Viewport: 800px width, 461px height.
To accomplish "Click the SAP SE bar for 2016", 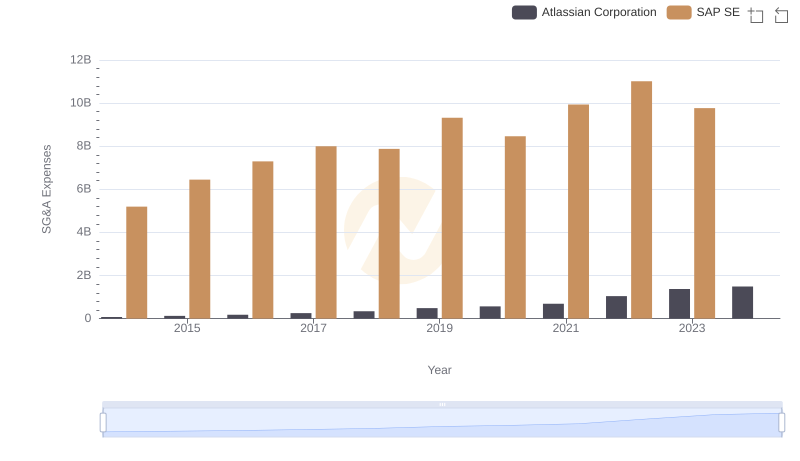I will point(263,240).
